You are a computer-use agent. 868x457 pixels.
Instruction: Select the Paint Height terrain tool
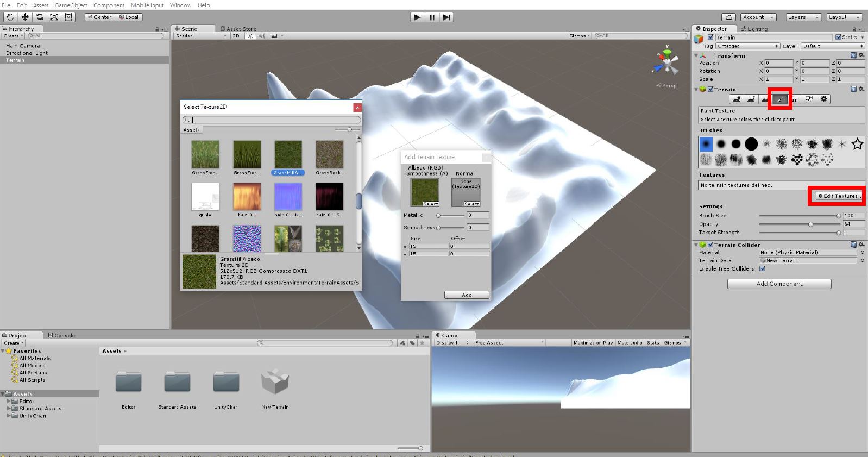click(751, 99)
